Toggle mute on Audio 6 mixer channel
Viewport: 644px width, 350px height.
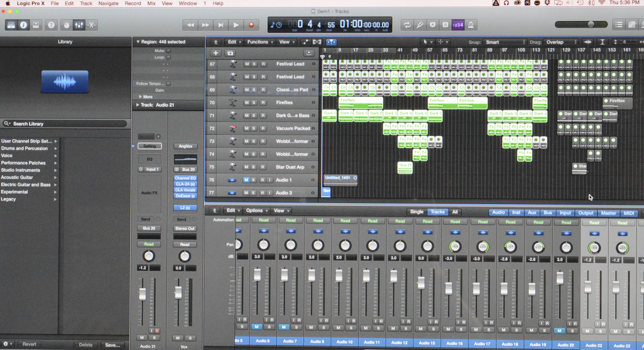256,327
